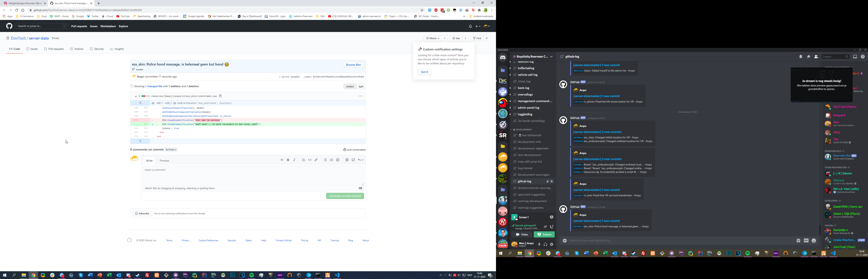Click the Browse files button
The height and width of the screenshot is (279, 868).
point(353,65)
